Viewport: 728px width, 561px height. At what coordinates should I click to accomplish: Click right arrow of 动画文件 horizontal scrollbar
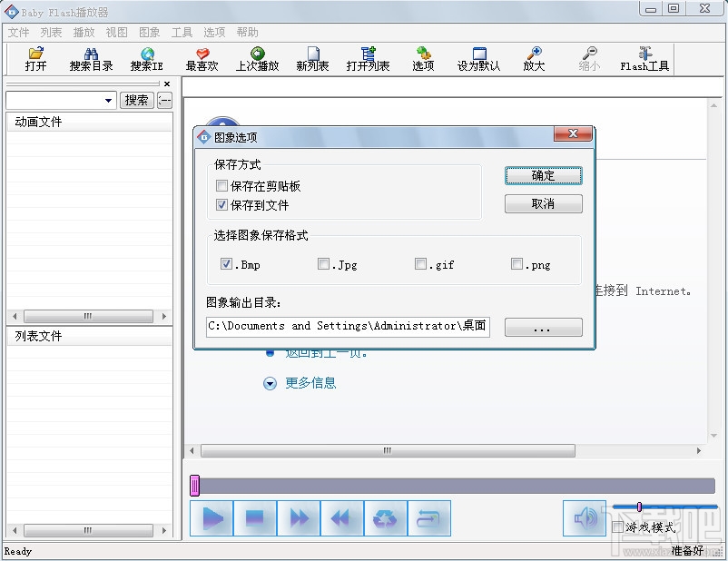[x=164, y=316]
